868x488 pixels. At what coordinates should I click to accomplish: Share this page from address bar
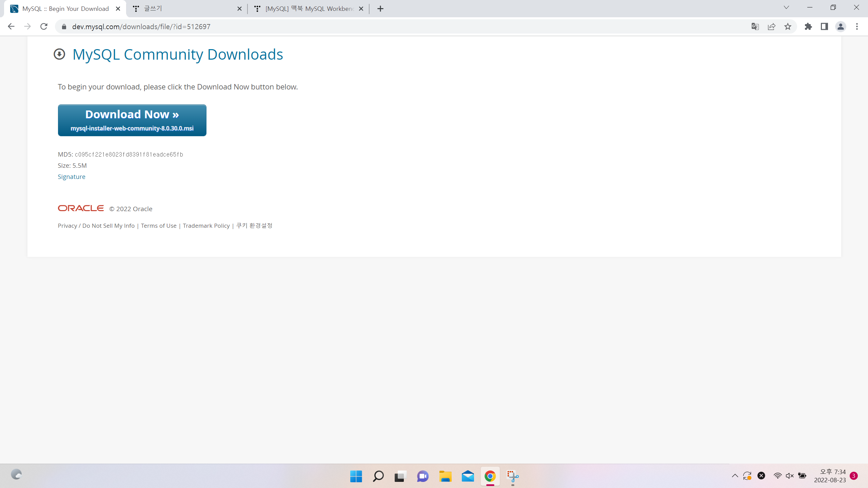point(771,26)
